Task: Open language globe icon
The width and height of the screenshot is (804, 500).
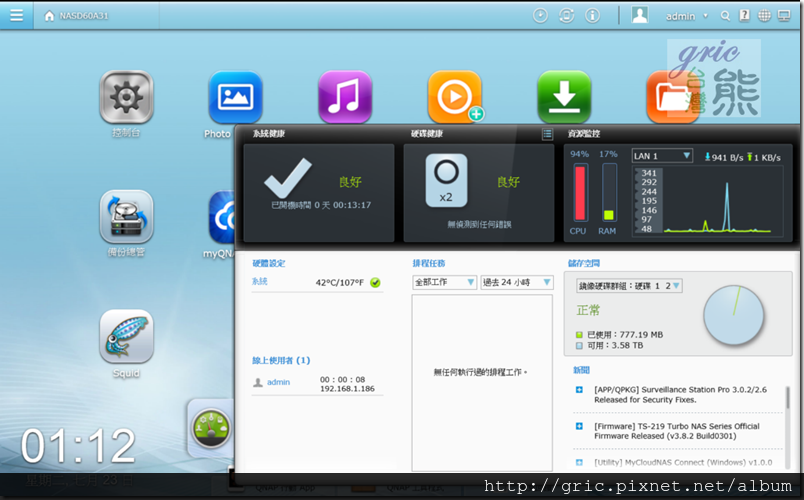Action: (x=764, y=16)
